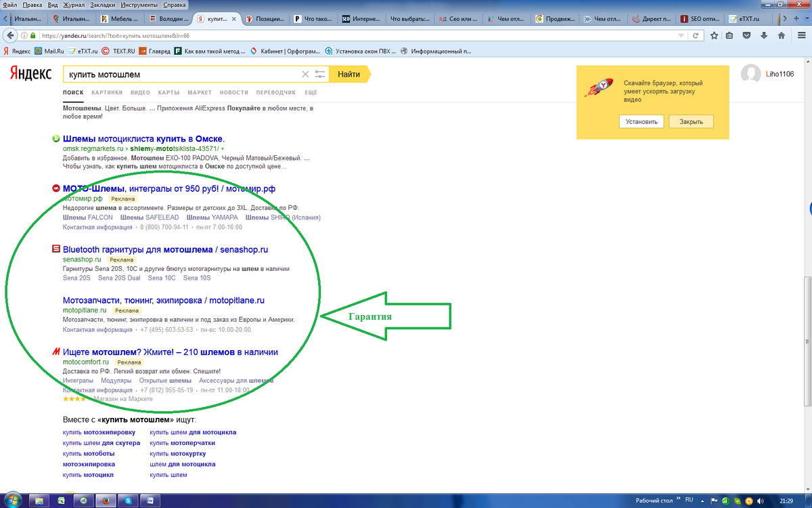Clear the search query with the X icon
This screenshot has width=812, height=508.
[x=305, y=75]
